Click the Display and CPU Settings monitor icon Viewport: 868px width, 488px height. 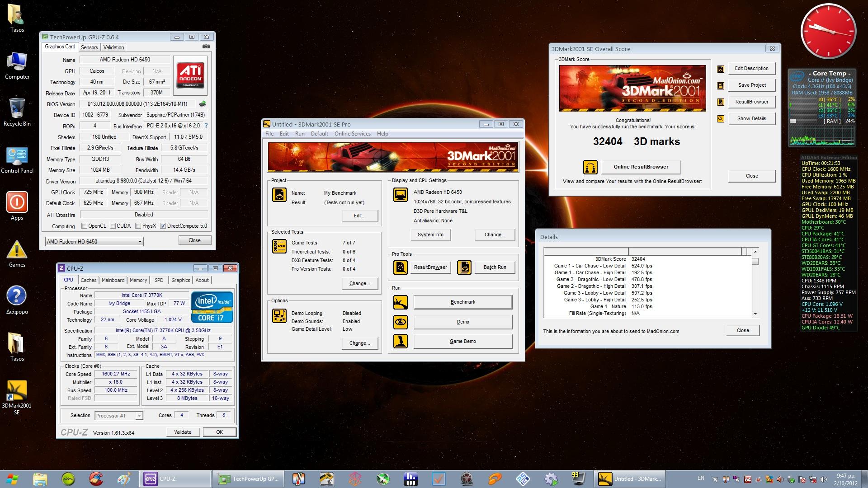(x=401, y=195)
